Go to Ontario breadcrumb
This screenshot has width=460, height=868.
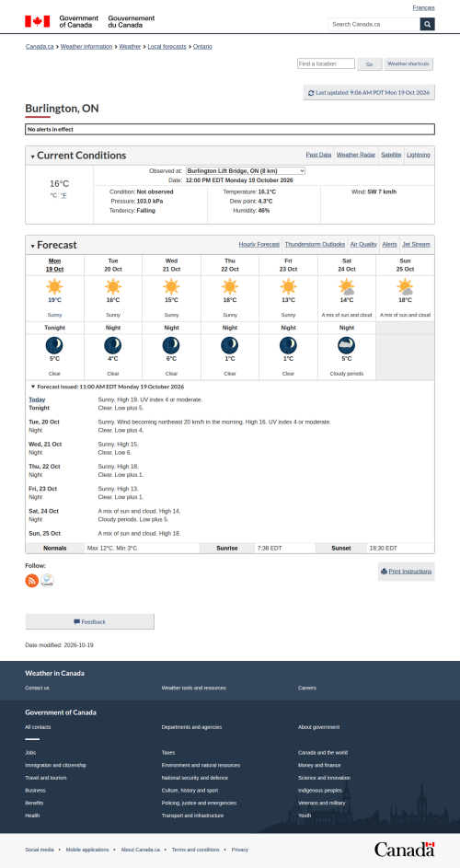202,47
